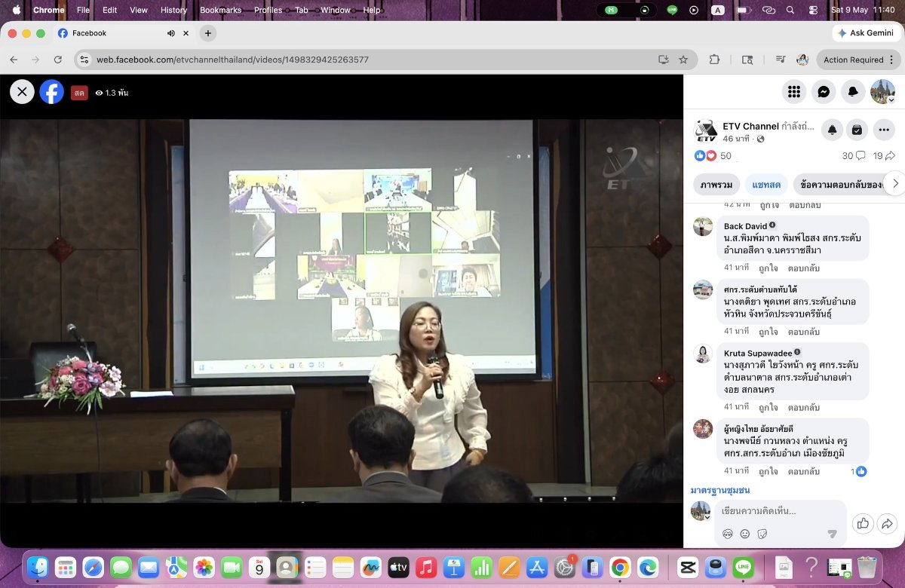Open the emoji picker in comment box
Screen dimensions: 905x588
[x=745, y=534]
